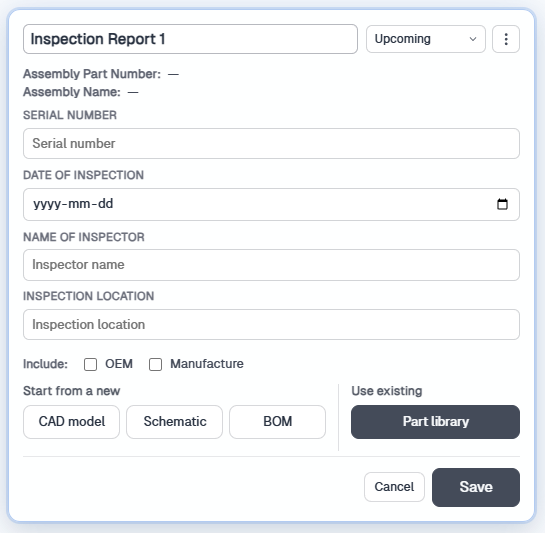
Task: Save the inspection report
Action: (476, 487)
